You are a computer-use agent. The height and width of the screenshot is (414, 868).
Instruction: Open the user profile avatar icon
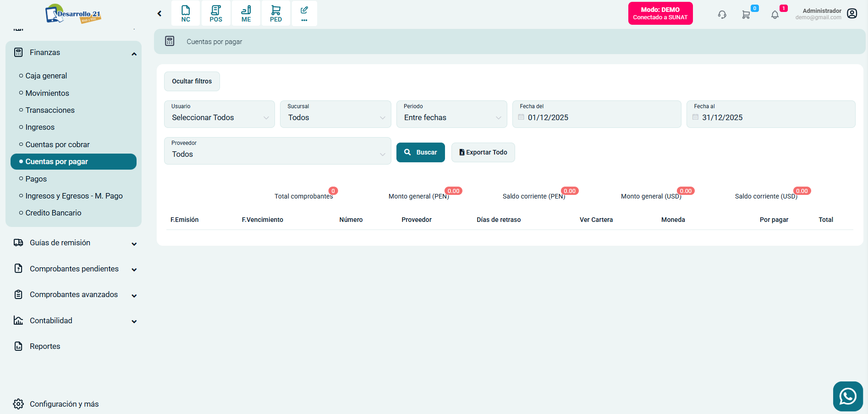point(852,14)
